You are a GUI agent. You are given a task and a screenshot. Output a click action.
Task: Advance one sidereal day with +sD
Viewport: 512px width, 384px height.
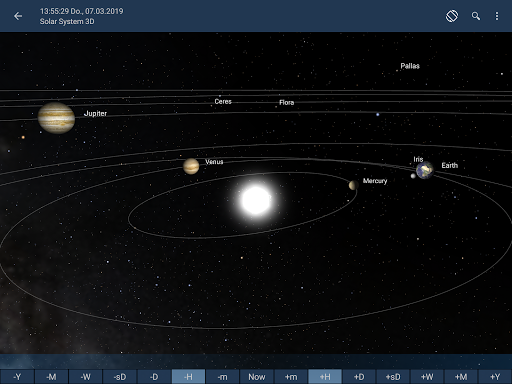393,377
